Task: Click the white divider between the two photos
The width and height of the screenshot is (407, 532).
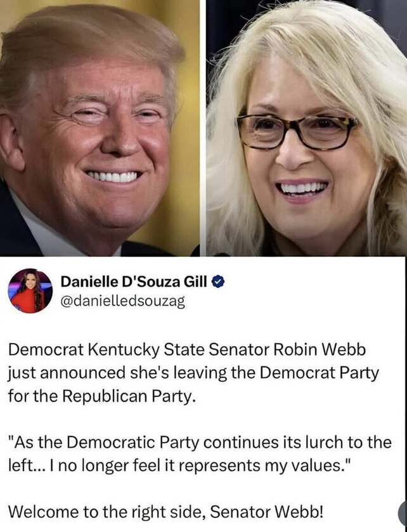Action: [203, 128]
